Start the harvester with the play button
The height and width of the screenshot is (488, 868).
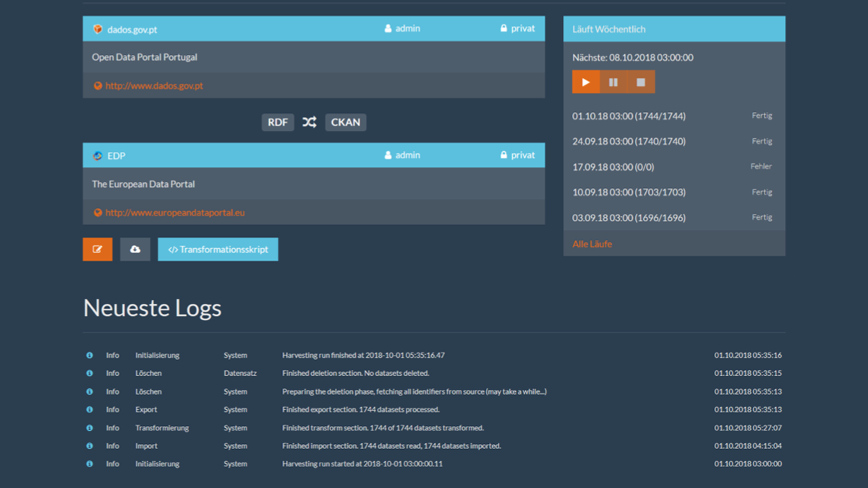click(x=586, y=82)
